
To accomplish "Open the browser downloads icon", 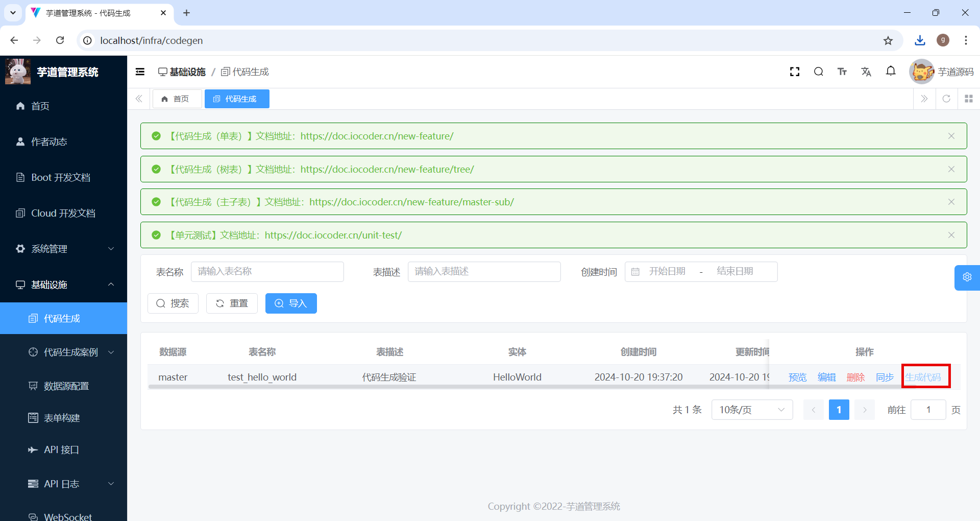I will (x=920, y=40).
